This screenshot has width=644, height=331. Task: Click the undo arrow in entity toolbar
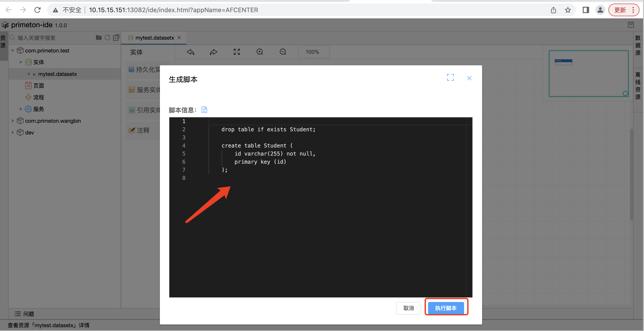click(x=190, y=52)
